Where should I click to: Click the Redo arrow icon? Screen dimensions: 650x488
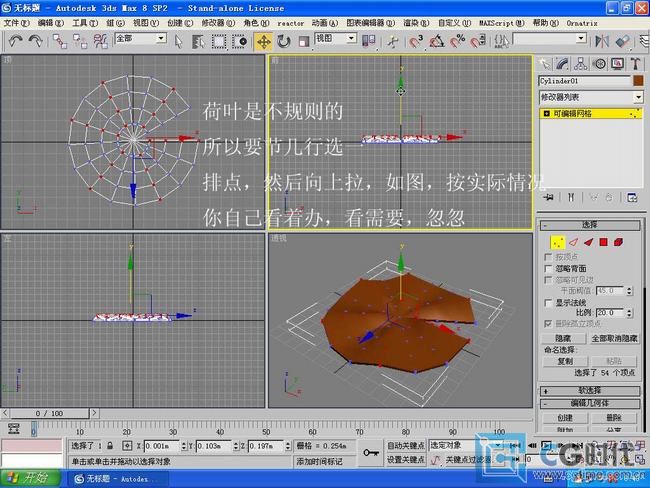[x=36, y=41]
